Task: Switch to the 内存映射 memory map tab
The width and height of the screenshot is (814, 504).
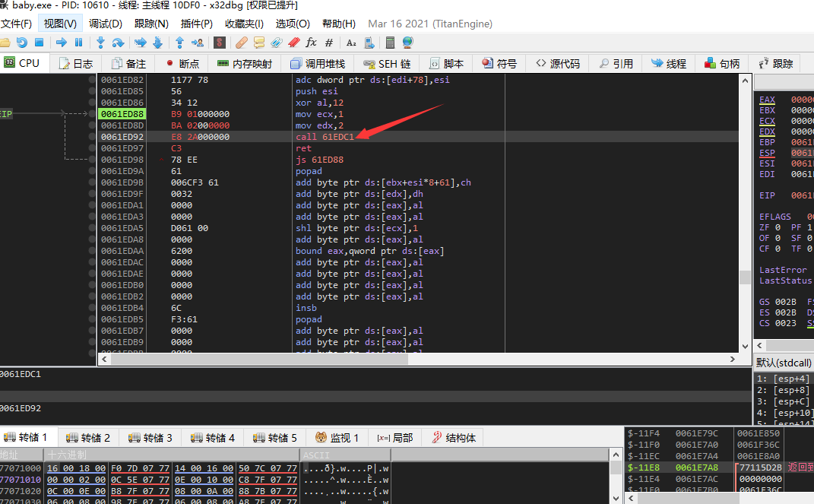Action: [245, 63]
